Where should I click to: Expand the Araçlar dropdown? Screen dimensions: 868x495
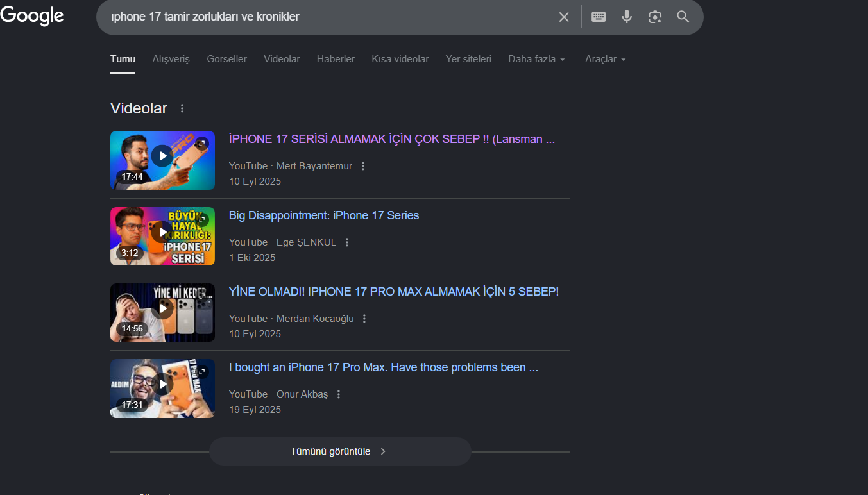click(605, 59)
